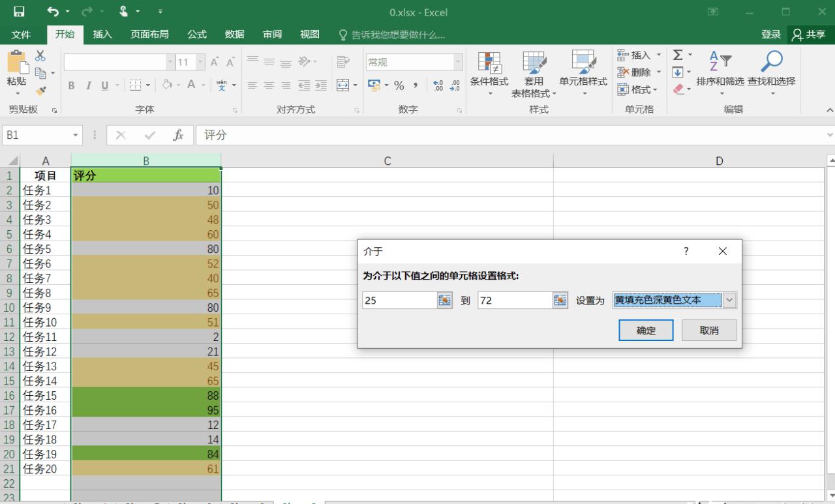Click the Clear eraser icon

click(678, 88)
